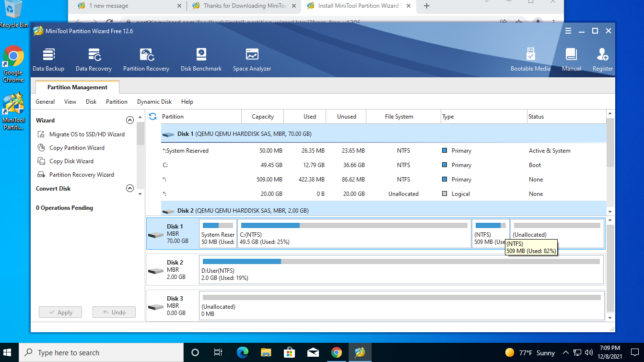644x362 pixels.
Task: Click the Windows search box
Action: coord(101,352)
